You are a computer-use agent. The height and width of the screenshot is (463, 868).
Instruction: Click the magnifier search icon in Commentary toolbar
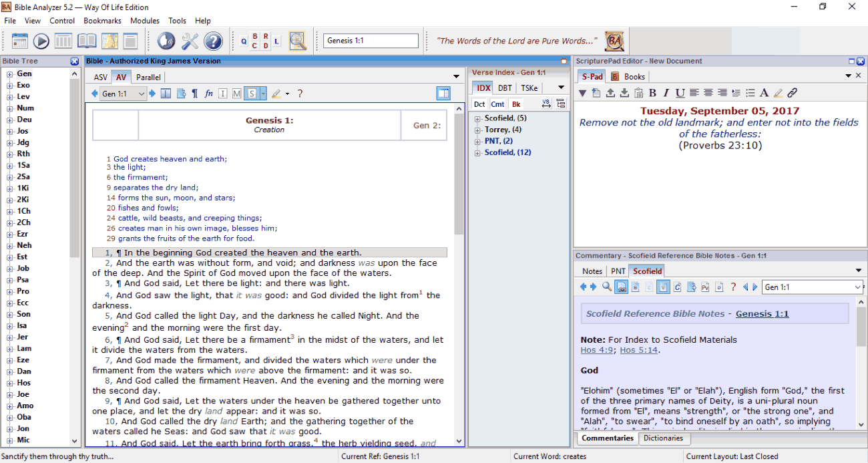click(x=607, y=287)
